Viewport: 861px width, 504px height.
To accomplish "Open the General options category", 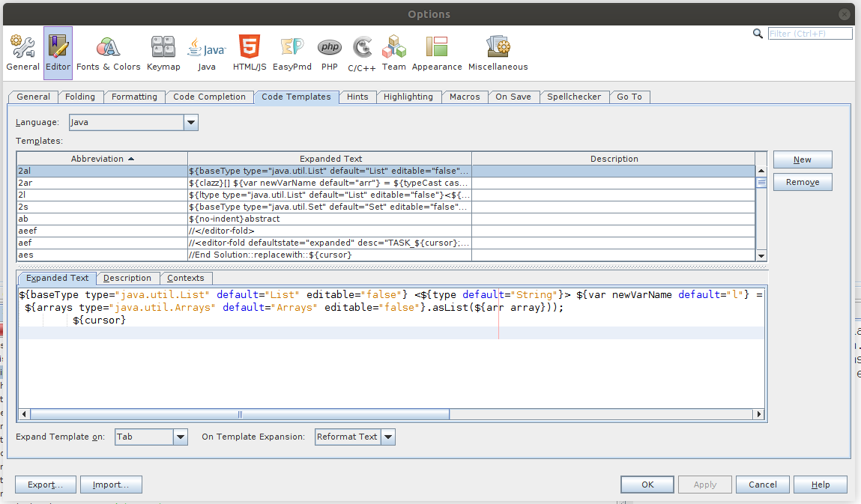I will pyautogui.click(x=22, y=52).
